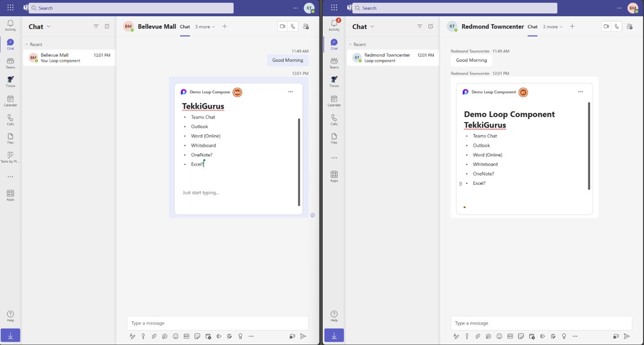
Task: Open '3 more' tabs dropdown in Redmond Towncenter chat
Action: 552,27
